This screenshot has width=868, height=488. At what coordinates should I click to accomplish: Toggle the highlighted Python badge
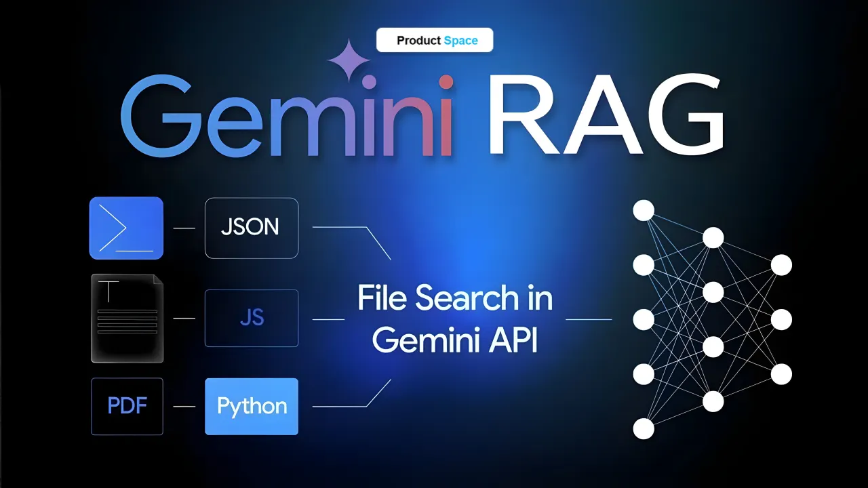[251, 406]
